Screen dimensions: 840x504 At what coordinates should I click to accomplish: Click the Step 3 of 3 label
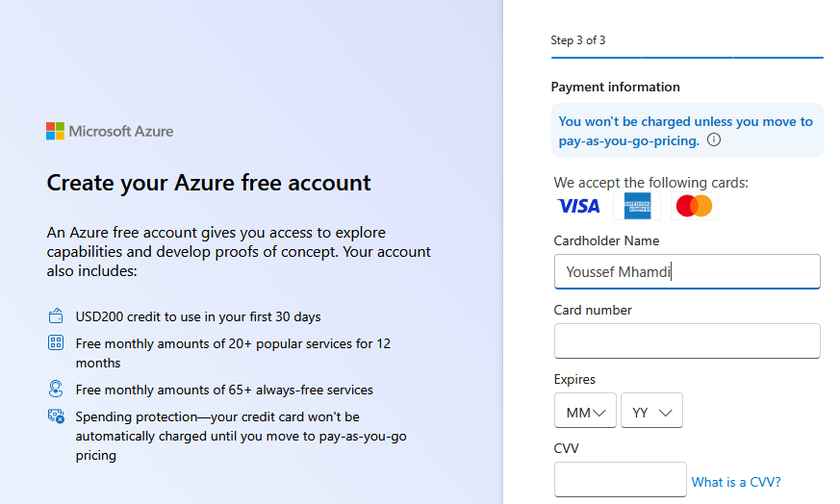tap(578, 40)
